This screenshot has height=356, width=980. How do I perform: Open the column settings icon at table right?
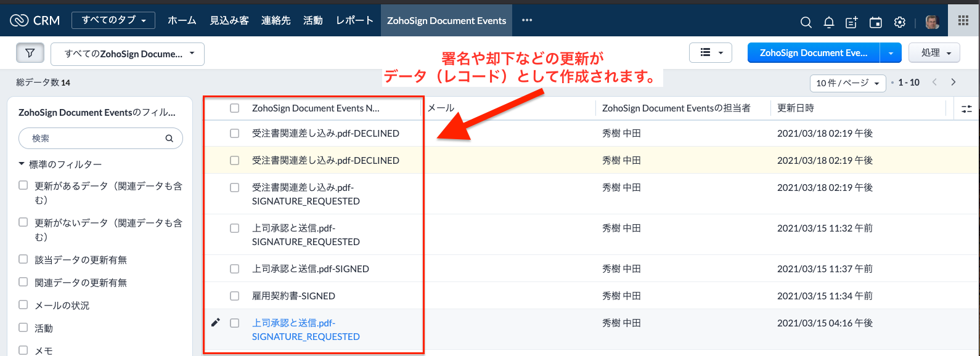966,109
